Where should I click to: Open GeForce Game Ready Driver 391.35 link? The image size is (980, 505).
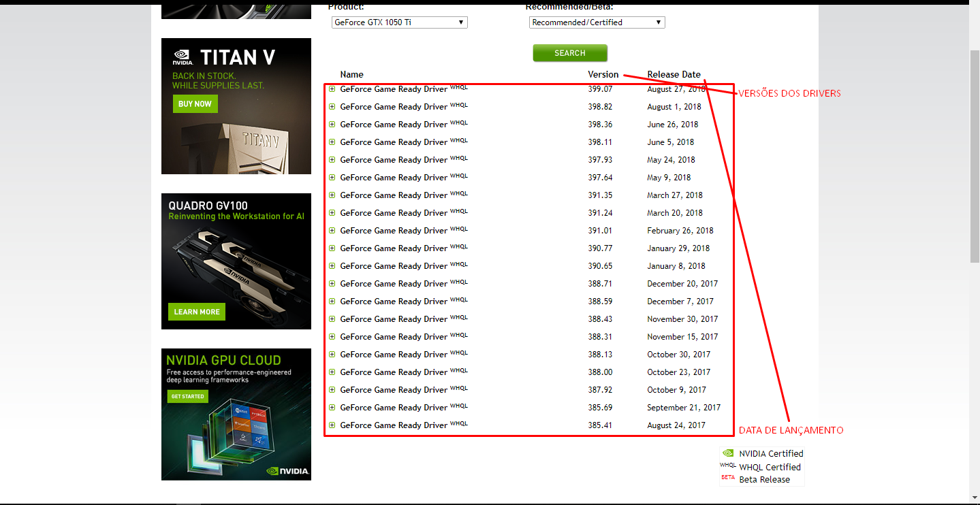coord(394,195)
